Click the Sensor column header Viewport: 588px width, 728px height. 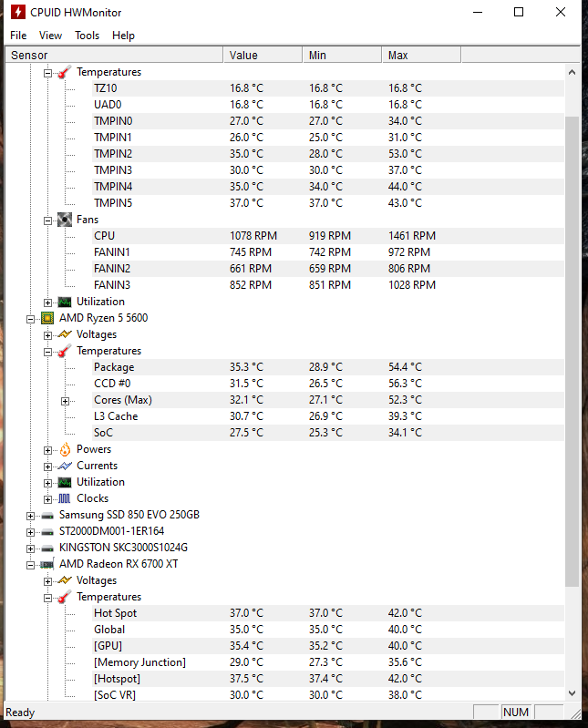114,55
